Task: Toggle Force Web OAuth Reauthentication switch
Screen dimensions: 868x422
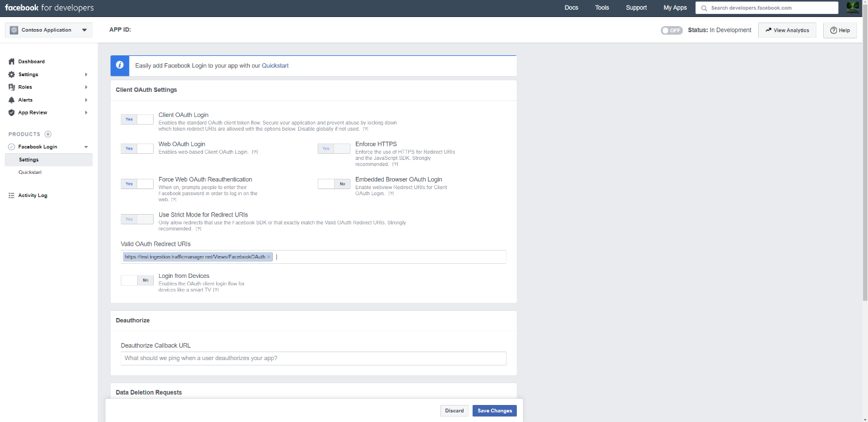Action: click(x=137, y=184)
